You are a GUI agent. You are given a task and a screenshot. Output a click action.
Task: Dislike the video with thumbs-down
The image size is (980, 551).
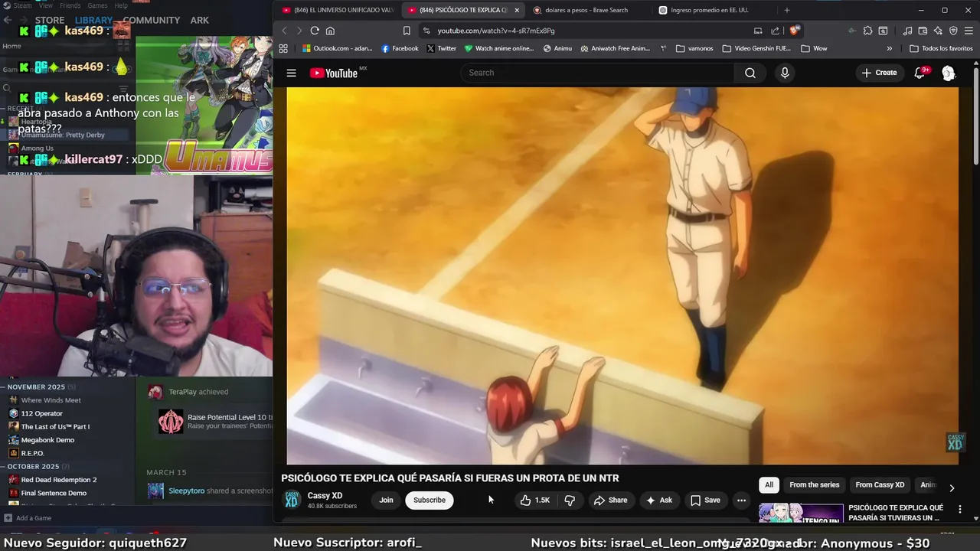[570, 500]
